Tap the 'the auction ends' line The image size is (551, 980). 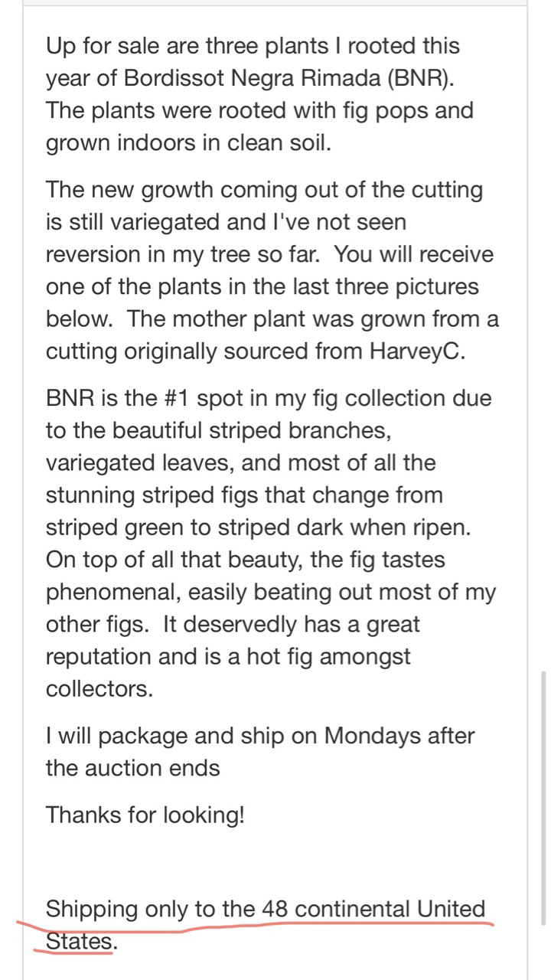coord(133,768)
